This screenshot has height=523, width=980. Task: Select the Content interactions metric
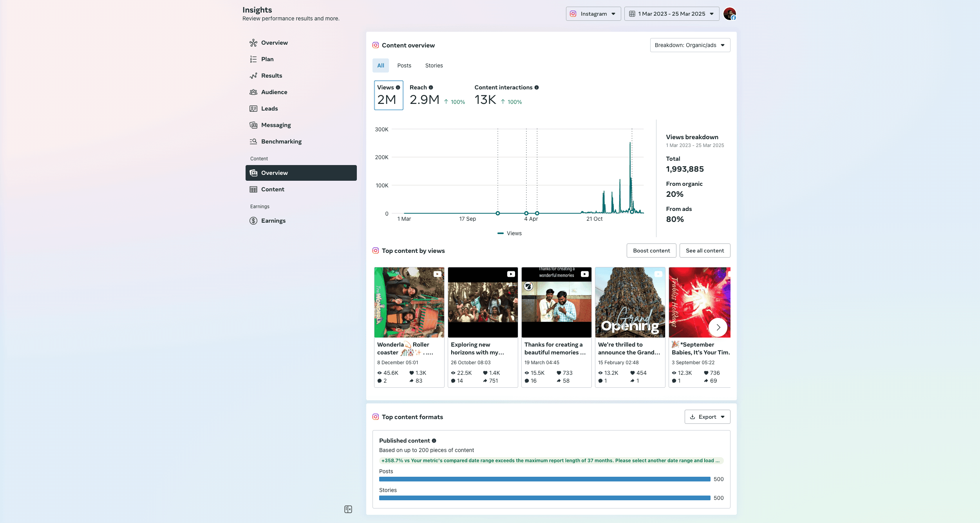tap(506, 95)
